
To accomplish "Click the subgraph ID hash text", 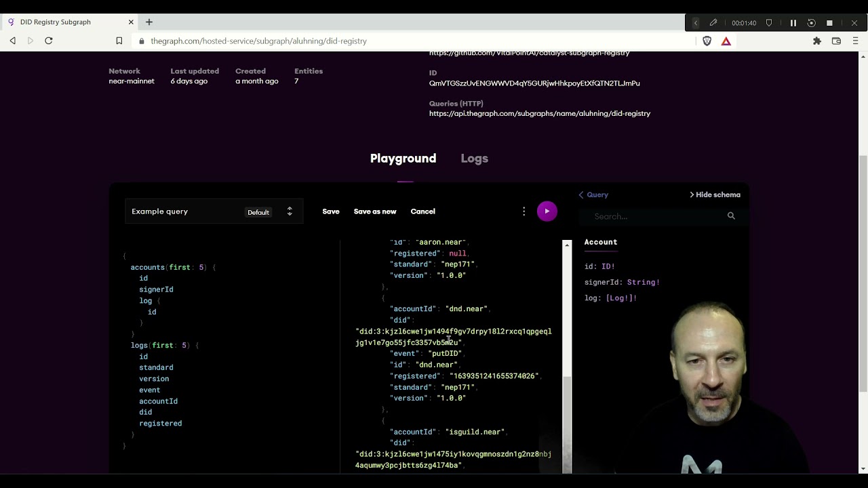I will click(x=534, y=83).
